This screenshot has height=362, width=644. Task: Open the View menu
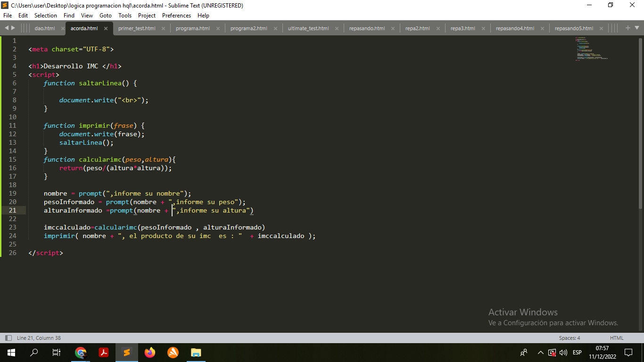[87, 16]
